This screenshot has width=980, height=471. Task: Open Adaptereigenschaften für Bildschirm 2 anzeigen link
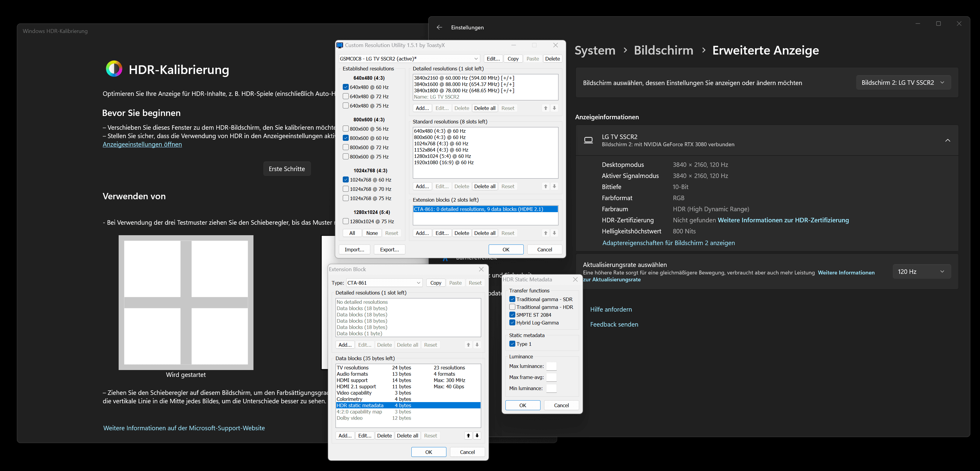point(668,243)
